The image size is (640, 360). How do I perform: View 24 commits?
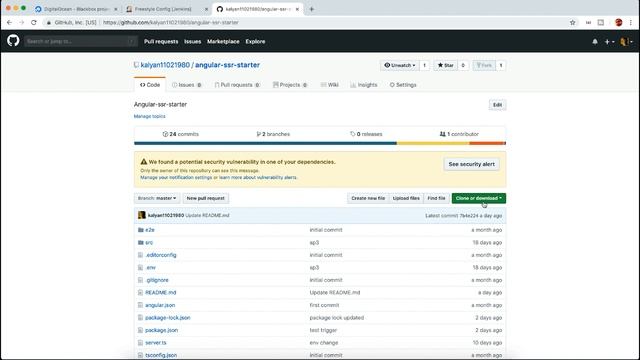pyautogui.click(x=180, y=134)
